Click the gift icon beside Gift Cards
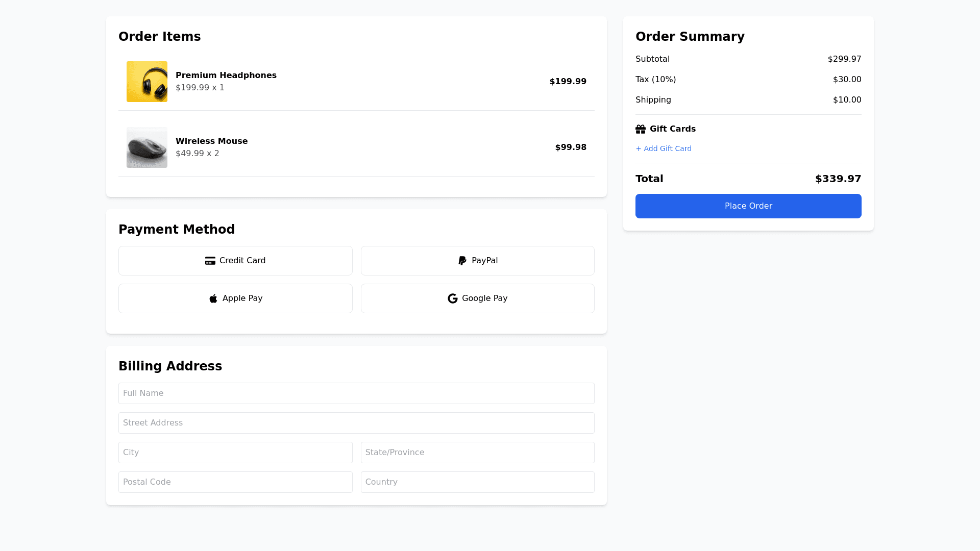Screen dimensions: 980x551 coord(641,129)
